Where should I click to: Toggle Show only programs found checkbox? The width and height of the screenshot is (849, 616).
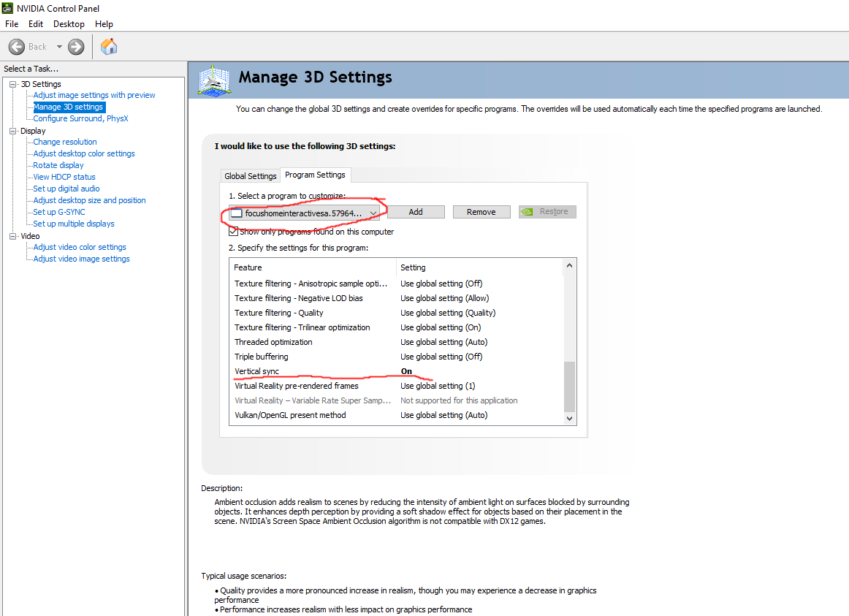(x=233, y=232)
